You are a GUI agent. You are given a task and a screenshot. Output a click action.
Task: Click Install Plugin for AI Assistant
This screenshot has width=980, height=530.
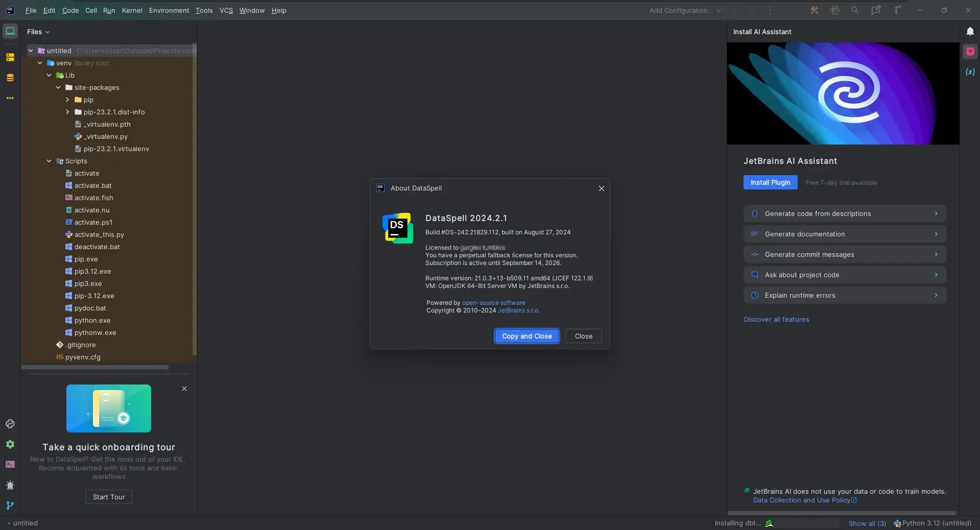[x=770, y=182]
